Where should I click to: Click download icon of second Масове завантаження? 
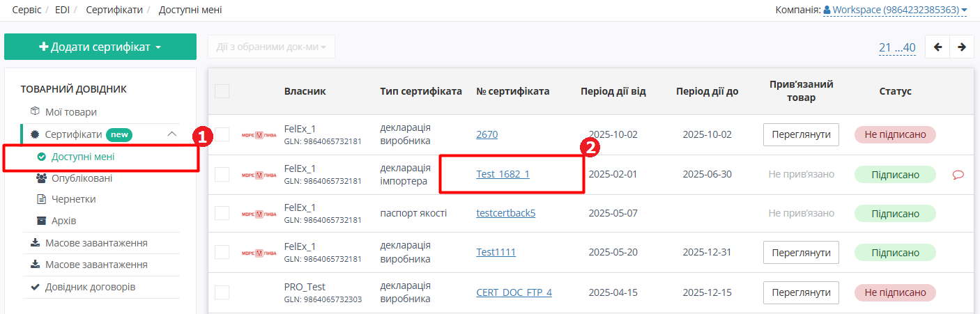click(x=35, y=265)
